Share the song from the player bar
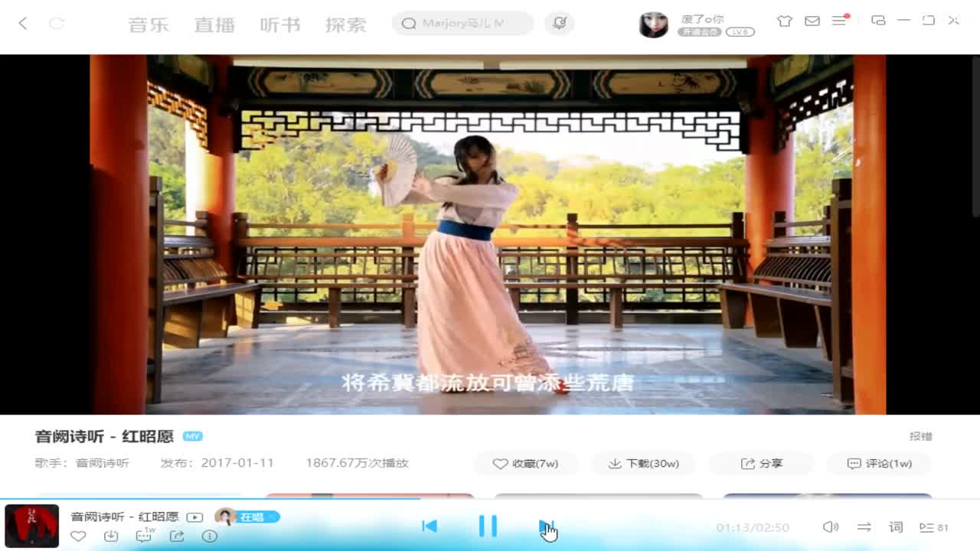Screen dimensions: 980x551 click(x=177, y=536)
